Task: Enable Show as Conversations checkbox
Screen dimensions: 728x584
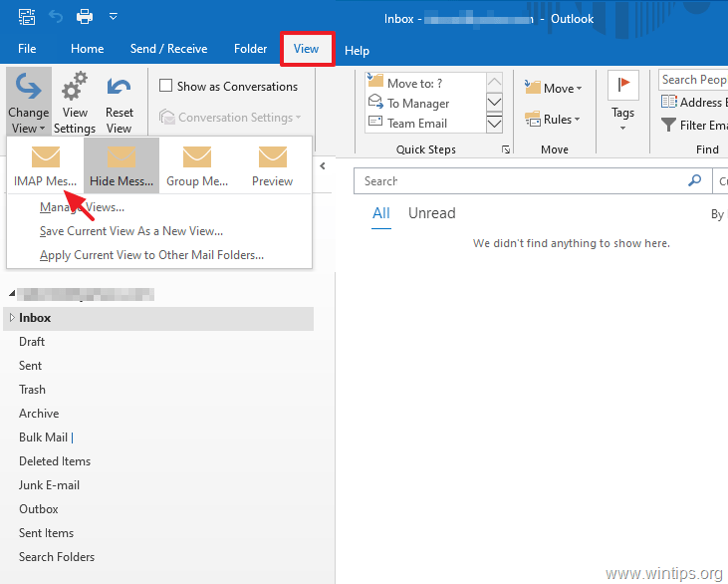Action: coord(165,86)
